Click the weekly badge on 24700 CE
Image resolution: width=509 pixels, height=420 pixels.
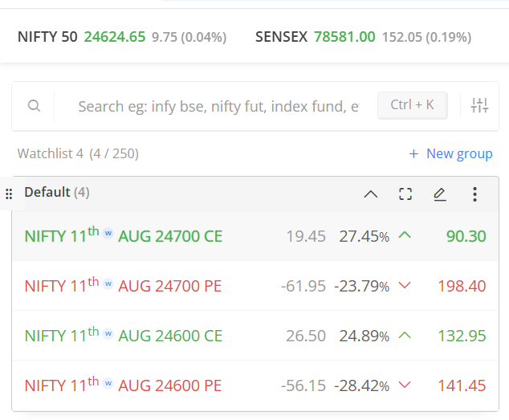pyautogui.click(x=108, y=233)
